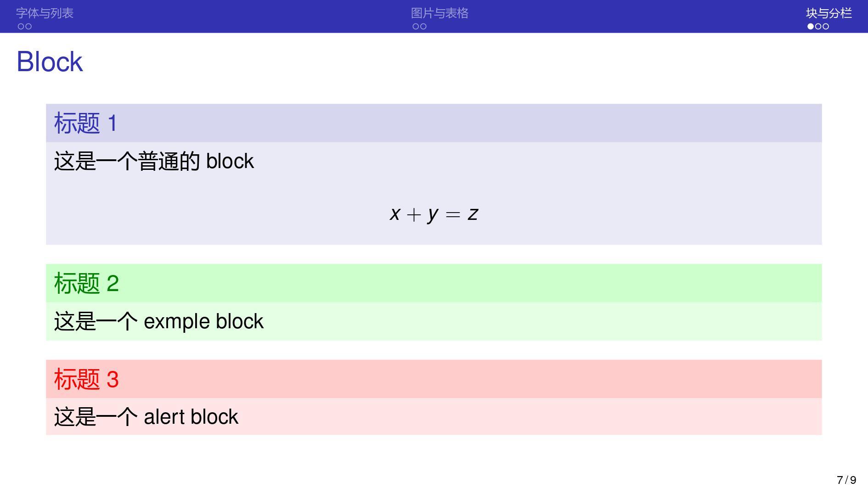Click the misspelled word exmple
868x488 pixels.
pos(177,321)
